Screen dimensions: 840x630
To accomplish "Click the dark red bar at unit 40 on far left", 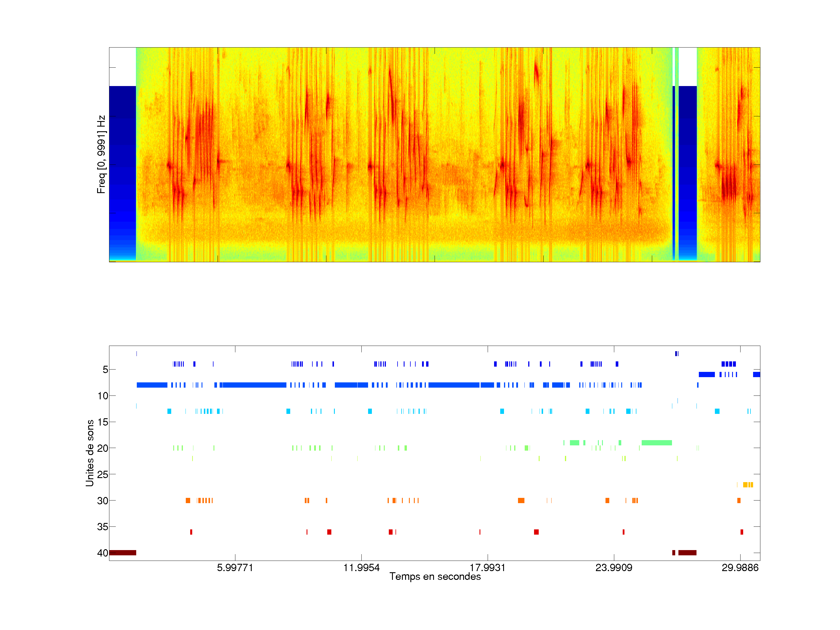I will 122,552.
